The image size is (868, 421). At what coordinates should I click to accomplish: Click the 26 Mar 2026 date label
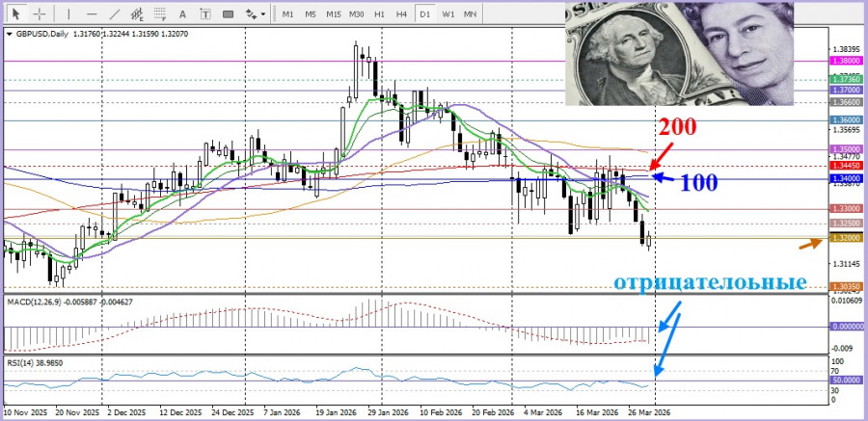(648, 413)
